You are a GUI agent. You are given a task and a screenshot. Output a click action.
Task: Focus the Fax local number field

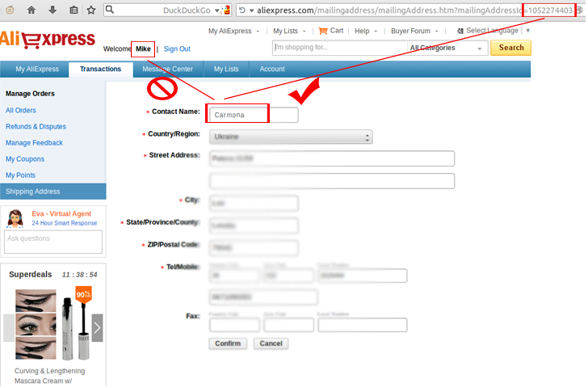pos(363,325)
